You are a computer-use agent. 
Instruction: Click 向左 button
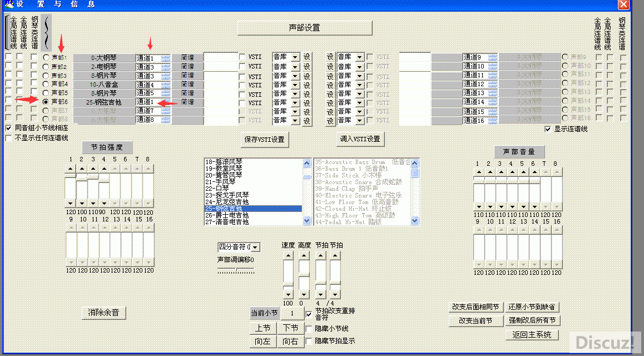[x=263, y=342]
